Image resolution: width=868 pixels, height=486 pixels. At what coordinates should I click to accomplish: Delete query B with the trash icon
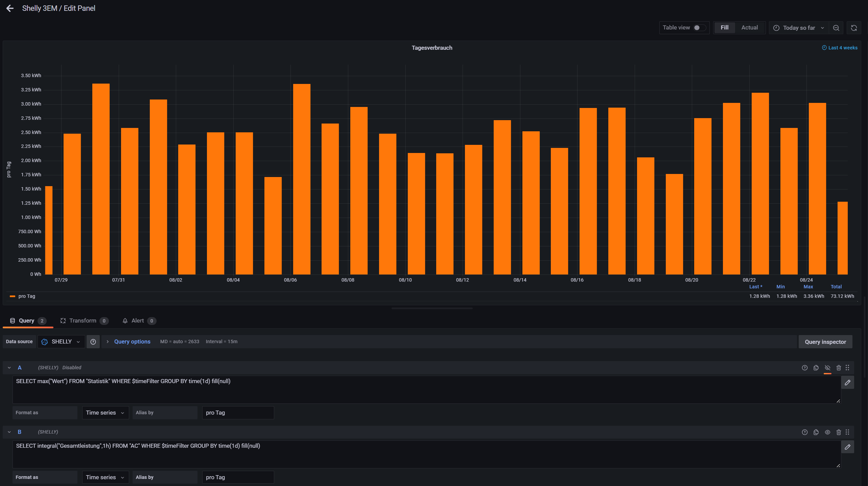839,432
